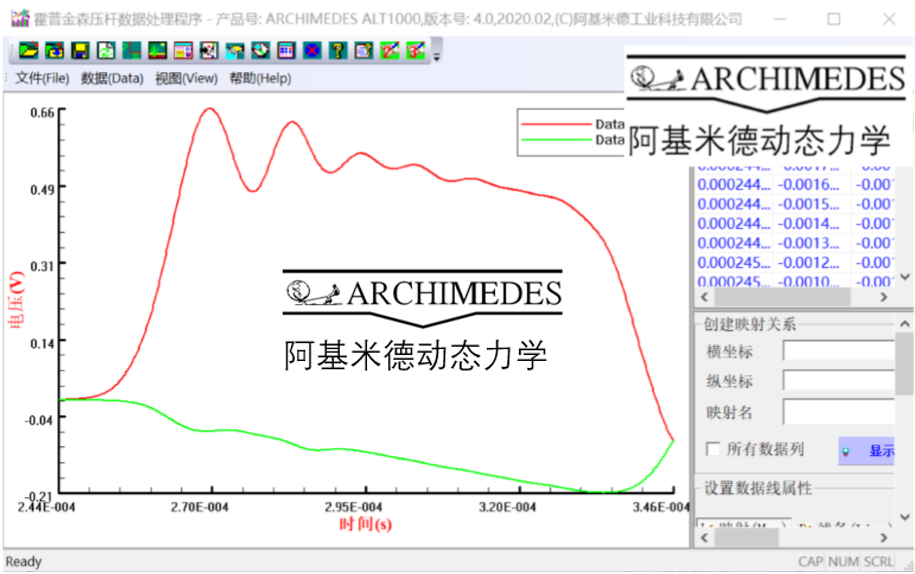This screenshot has height=574, width=915.
Task: Click the document page icon with green marks
Action: click(x=106, y=51)
